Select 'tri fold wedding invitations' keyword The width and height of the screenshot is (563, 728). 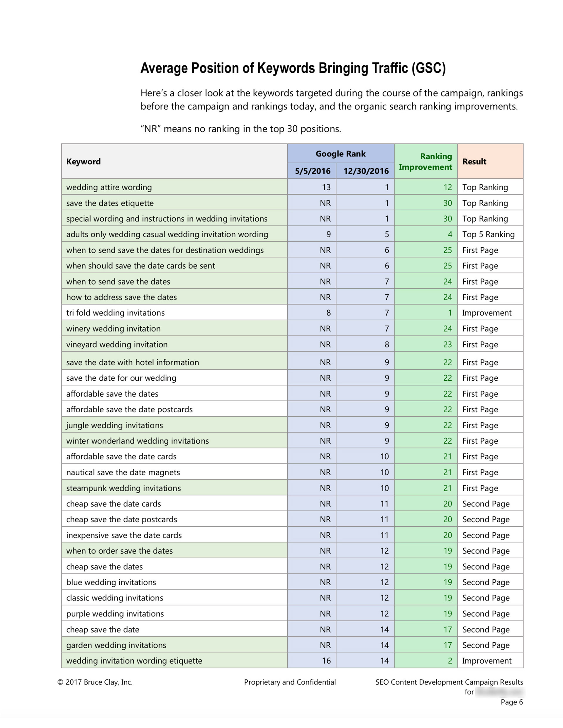coord(116,313)
